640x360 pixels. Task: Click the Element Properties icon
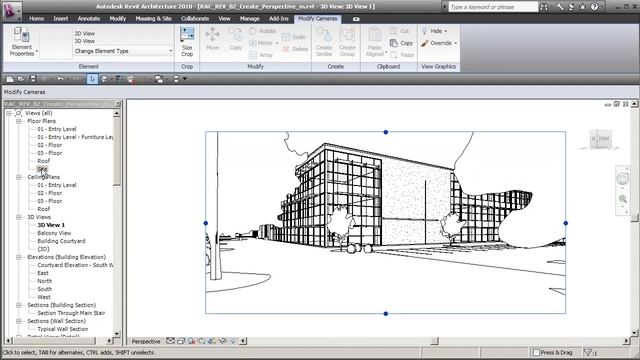tap(21, 36)
